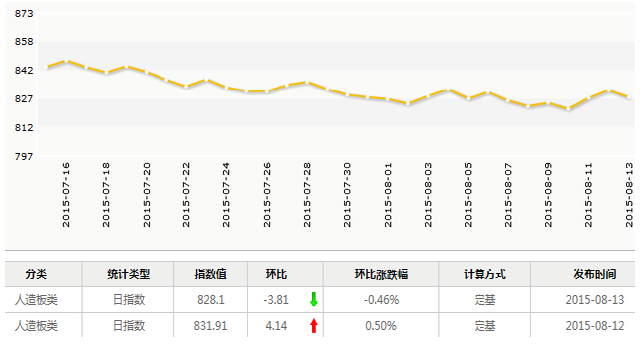This screenshot has width=640, height=362.
Task: Click the last data point on chart line
Action: point(629,97)
